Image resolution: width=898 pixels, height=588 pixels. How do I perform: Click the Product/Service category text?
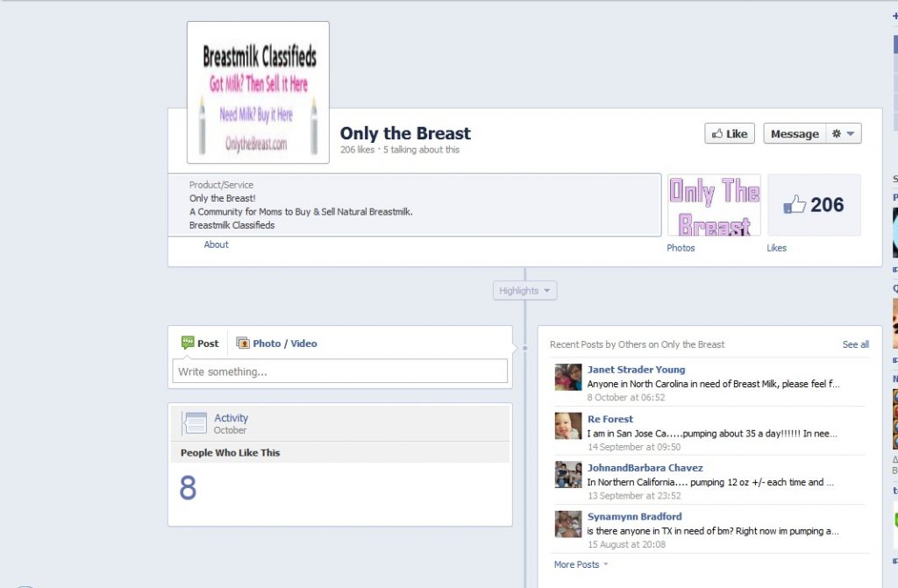[x=221, y=185]
